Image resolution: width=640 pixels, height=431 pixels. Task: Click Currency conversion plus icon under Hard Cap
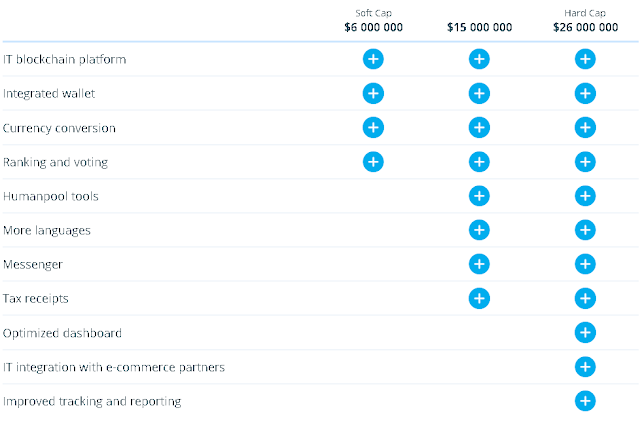pos(585,128)
